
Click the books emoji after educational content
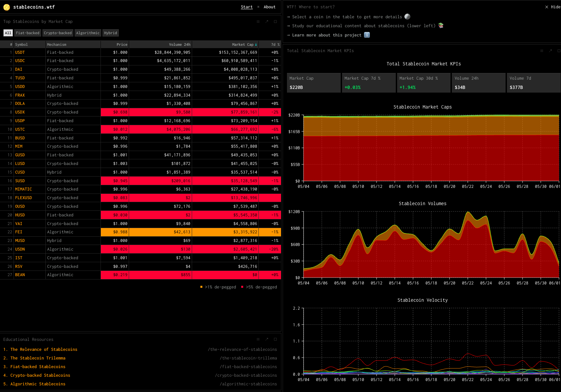(x=441, y=26)
